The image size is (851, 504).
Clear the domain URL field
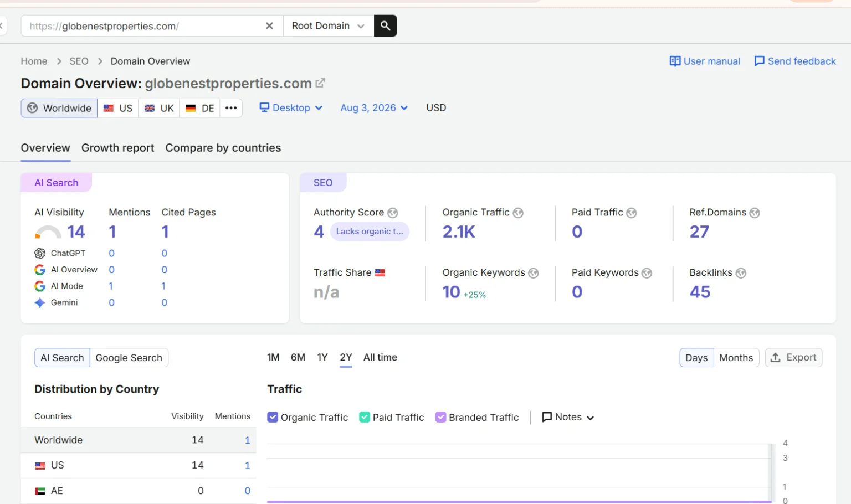coord(269,25)
